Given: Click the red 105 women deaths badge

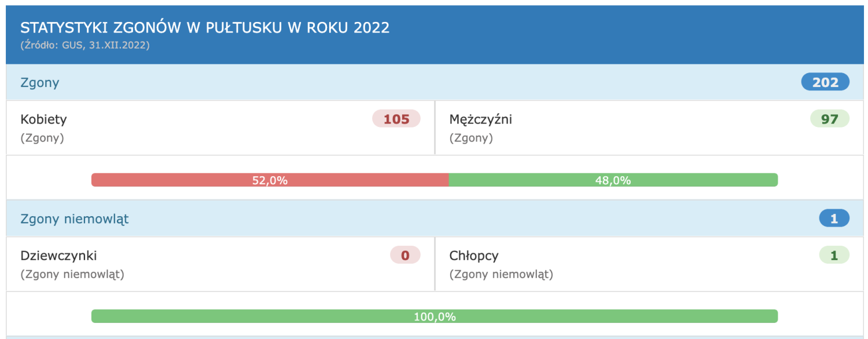Looking at the screenshot, I should (396, 119).
